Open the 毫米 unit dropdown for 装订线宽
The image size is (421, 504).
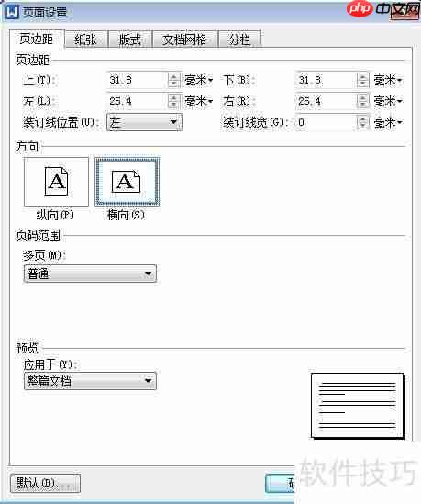(388, 122)
